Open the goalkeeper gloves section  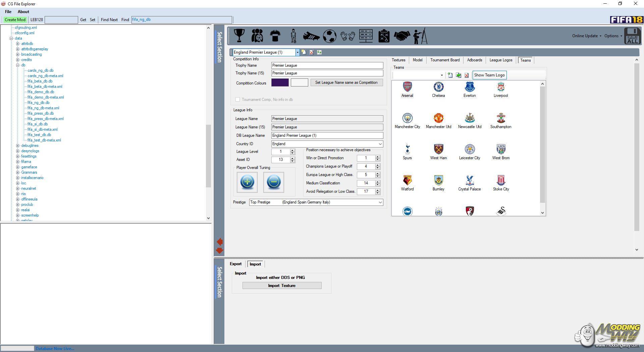click(x=348, y=36)
